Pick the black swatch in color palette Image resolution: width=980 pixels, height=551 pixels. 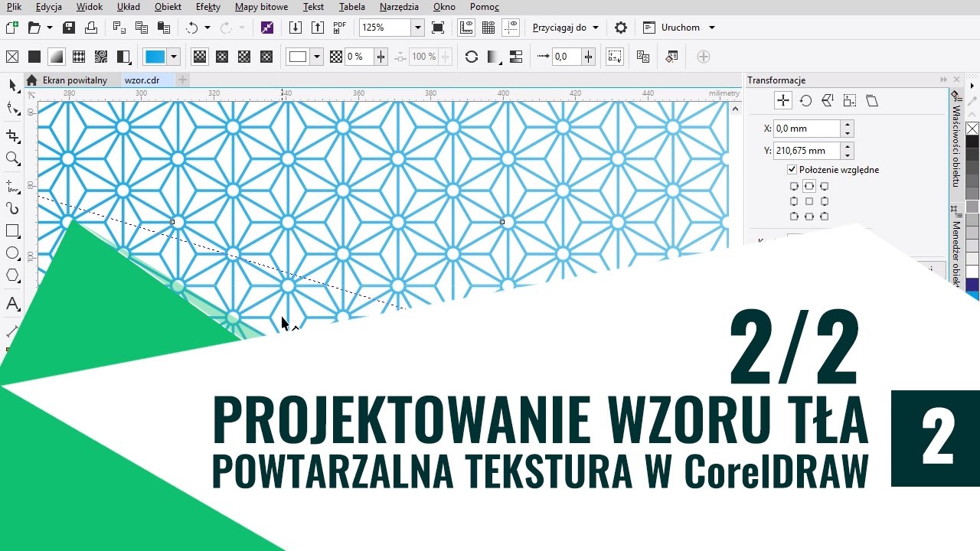(972, 142)
